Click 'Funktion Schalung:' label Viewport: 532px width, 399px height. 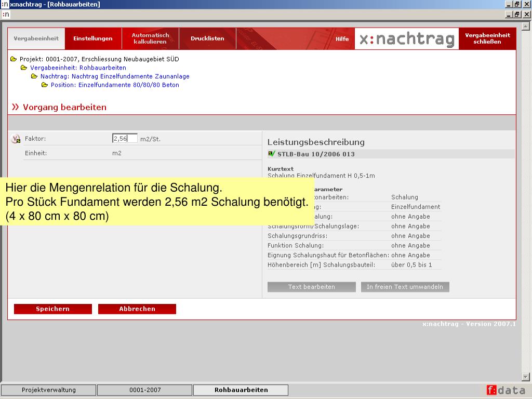[x=296, y=246]
